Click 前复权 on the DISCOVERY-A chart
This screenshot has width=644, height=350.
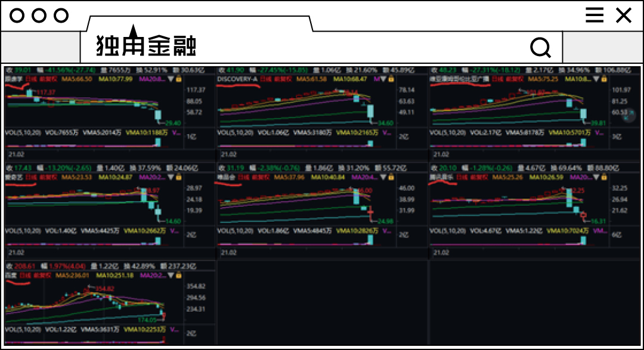(x=283, y=79)
